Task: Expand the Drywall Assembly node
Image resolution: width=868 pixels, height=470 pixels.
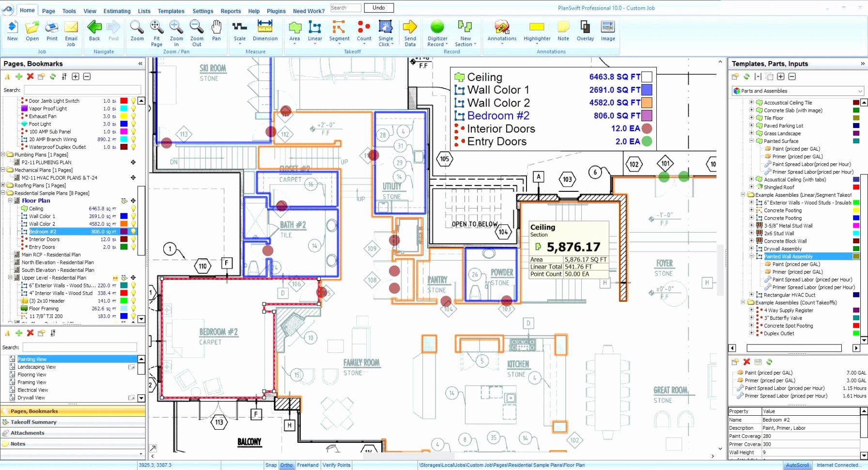Action: coord(751,249)
